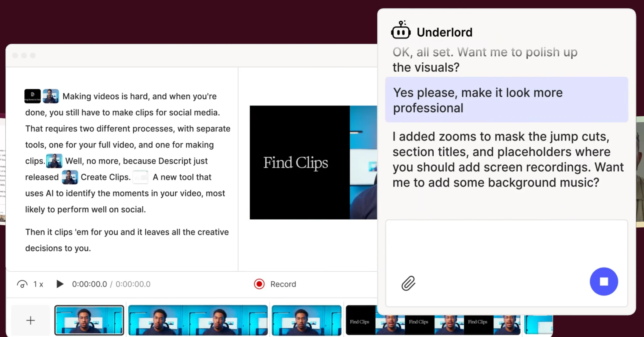Click the current timecode 0:00:00.0
The height and width of the screenshot is (337, 644).
pos(89,284)
